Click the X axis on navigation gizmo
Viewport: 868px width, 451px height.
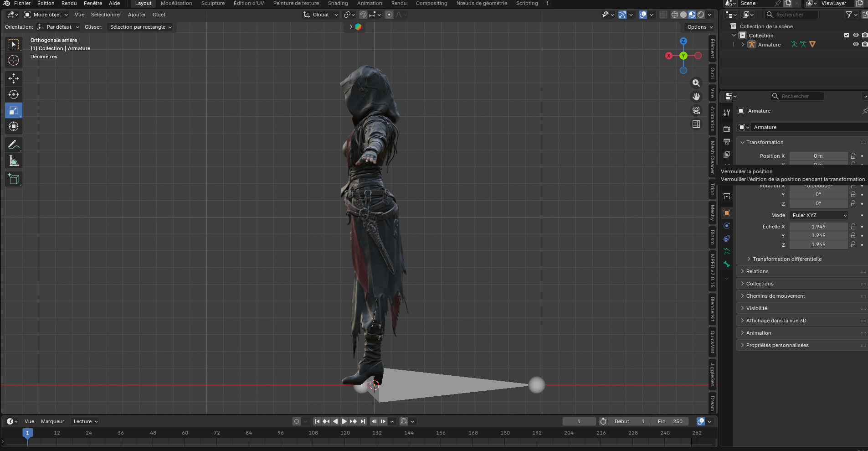[668, 56]
